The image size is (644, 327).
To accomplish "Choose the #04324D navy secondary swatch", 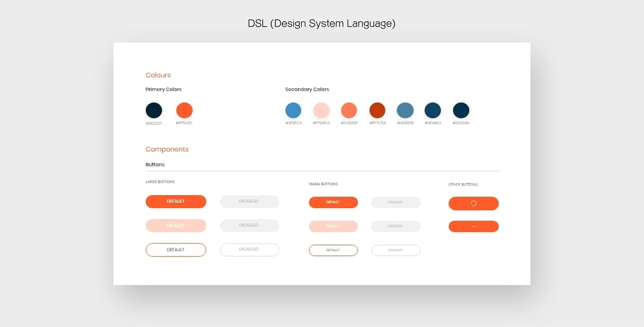I will [x=461, y=110].
